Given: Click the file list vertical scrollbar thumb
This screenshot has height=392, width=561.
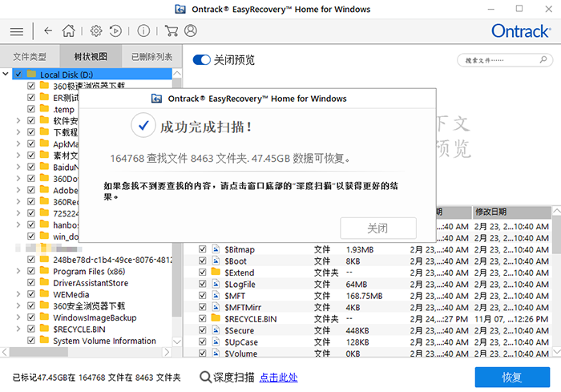Looking at the screenshot, I should click(x=556, y=234).
